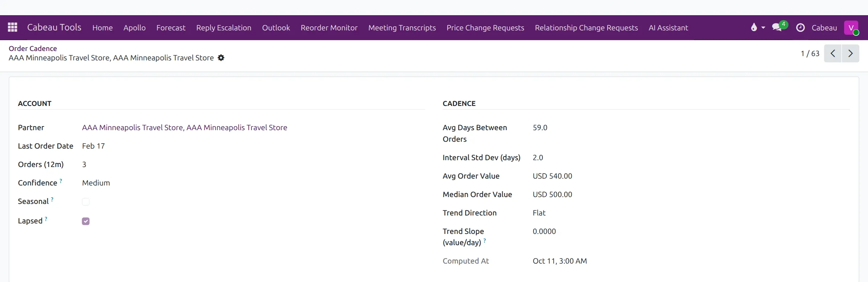Click the record actions gear icon

tap(221, 58)
